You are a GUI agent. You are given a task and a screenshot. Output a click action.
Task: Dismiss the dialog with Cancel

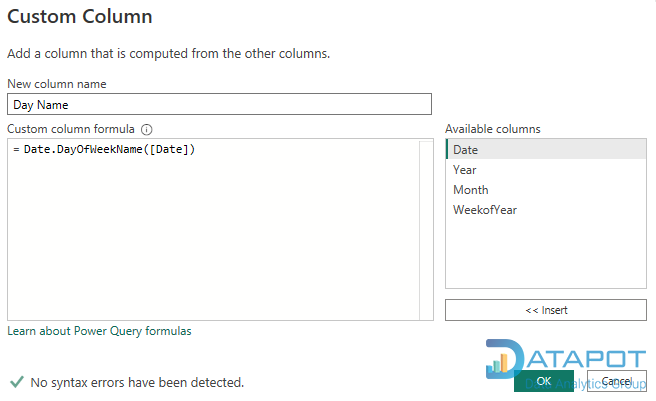617,381
